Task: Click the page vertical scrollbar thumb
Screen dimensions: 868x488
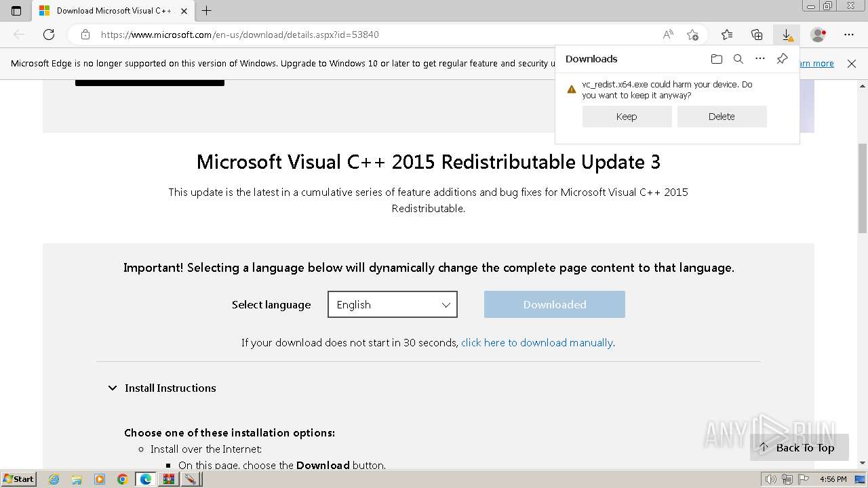Action: pos(863,188)
